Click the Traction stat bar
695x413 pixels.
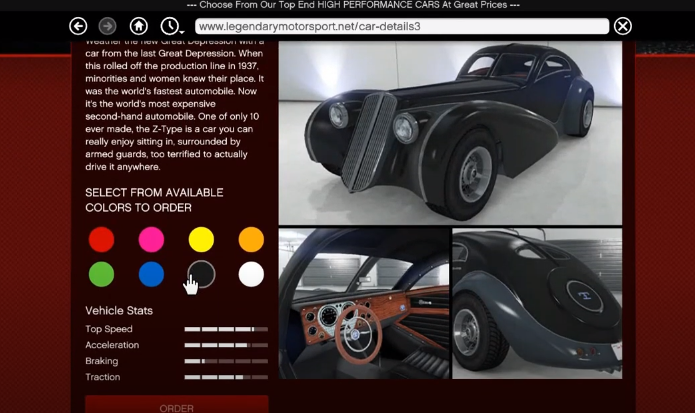(226, 377)
